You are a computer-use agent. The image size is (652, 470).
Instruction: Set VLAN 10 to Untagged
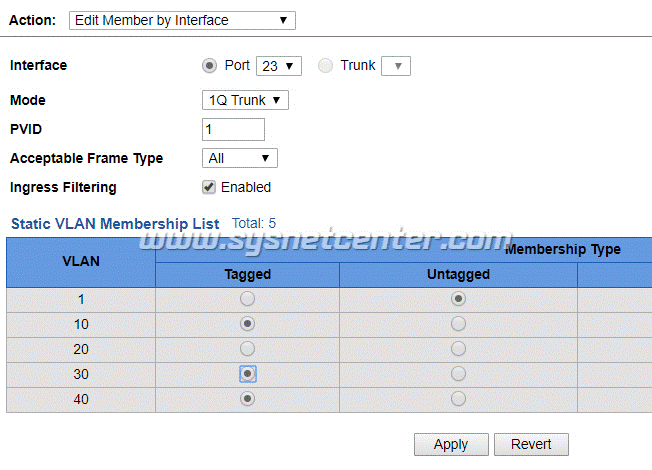pos(458,324)
